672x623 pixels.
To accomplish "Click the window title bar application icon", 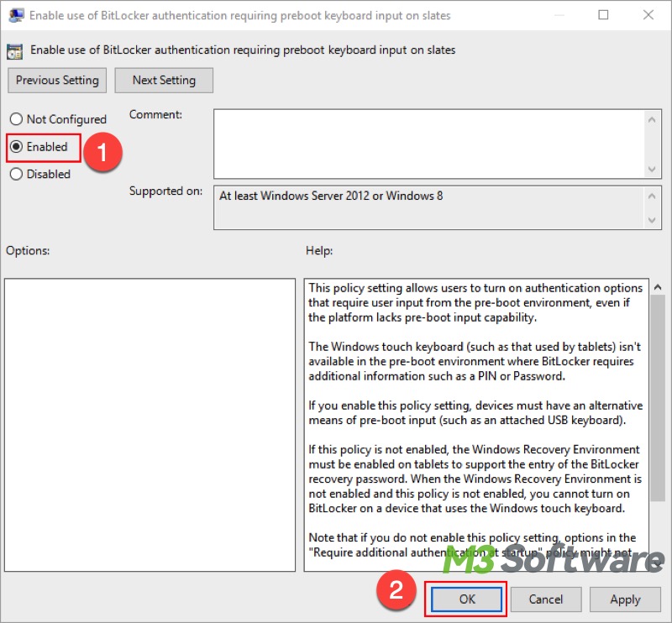I will coord(16,15).
